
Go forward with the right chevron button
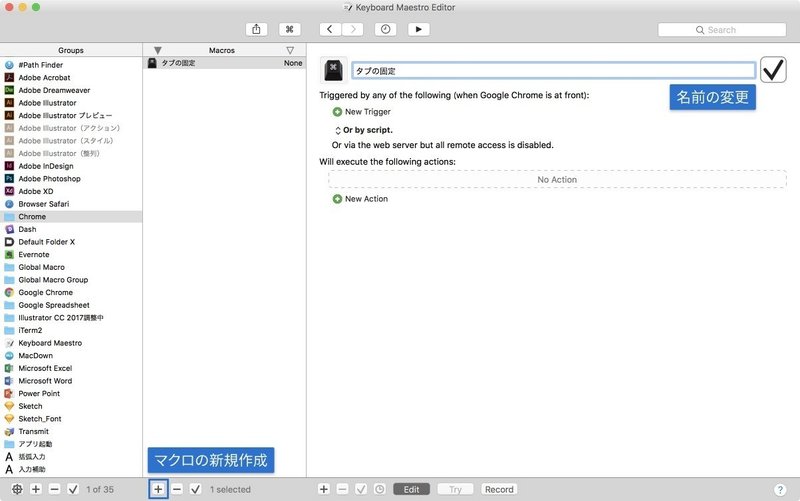(353, 29)
